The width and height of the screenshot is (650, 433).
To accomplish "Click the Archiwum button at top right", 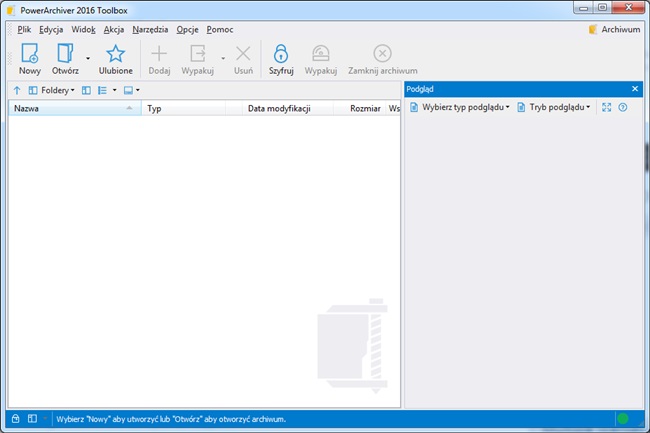I will [x=614, y=29].
